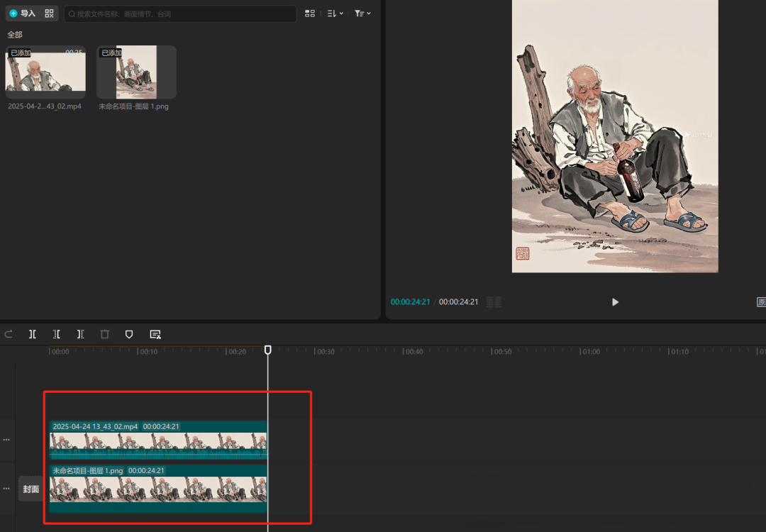
Task: Click the 01:00 mark on timeline ruler
Action: [x=590, y=352]
